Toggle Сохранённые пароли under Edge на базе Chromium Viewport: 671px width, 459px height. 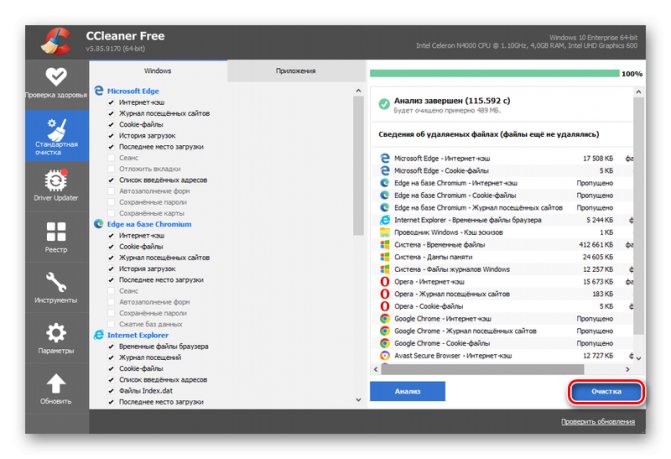point(111,313)
